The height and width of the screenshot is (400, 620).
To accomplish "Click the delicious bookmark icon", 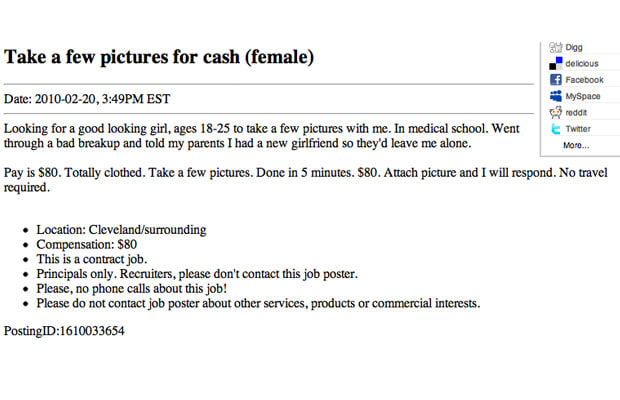I will tap(556, 63).
